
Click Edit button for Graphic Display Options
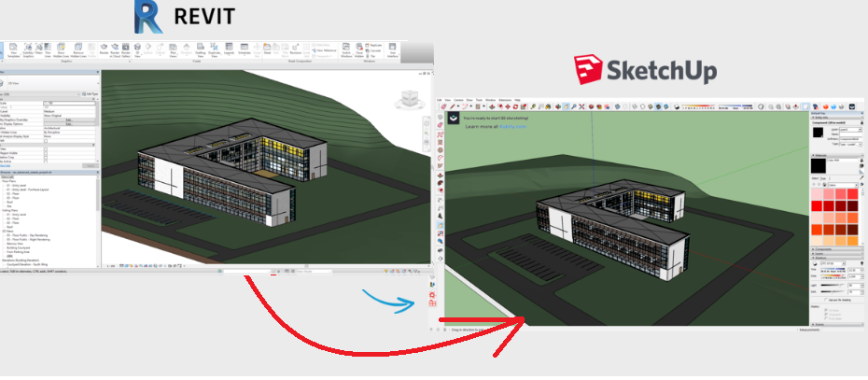(x=69, y=124)
